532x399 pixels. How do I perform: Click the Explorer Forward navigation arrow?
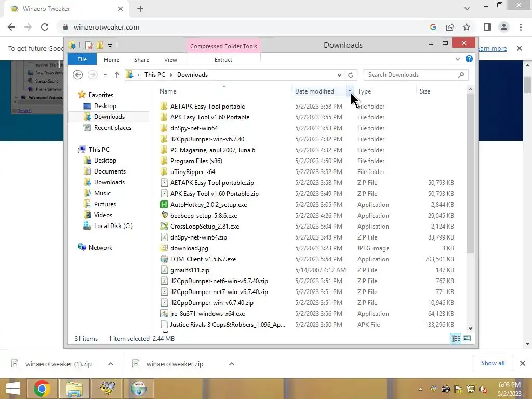click(92, 75)
